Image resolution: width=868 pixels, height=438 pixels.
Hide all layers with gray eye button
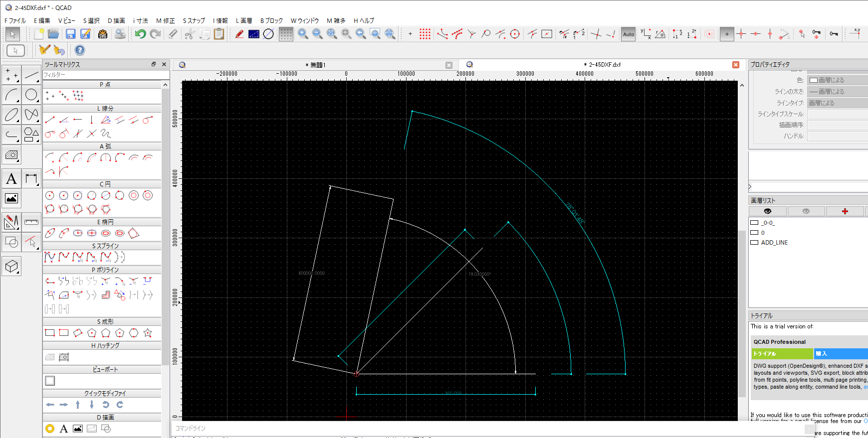[806, 211]
